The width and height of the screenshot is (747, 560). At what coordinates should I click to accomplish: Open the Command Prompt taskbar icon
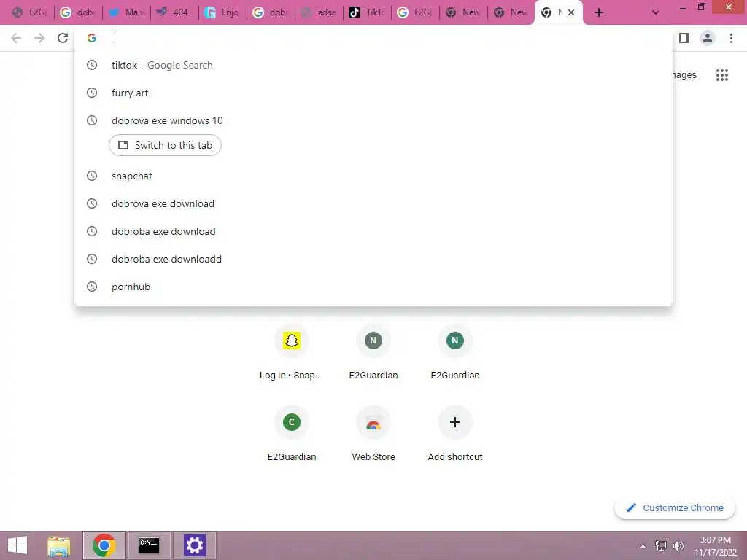tap(149, 545)
